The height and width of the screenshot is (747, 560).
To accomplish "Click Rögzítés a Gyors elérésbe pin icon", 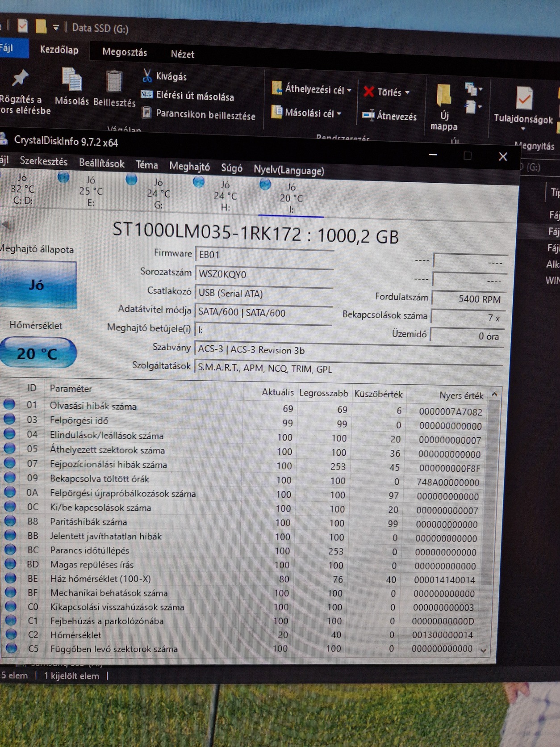I will (x=20, y=78).
